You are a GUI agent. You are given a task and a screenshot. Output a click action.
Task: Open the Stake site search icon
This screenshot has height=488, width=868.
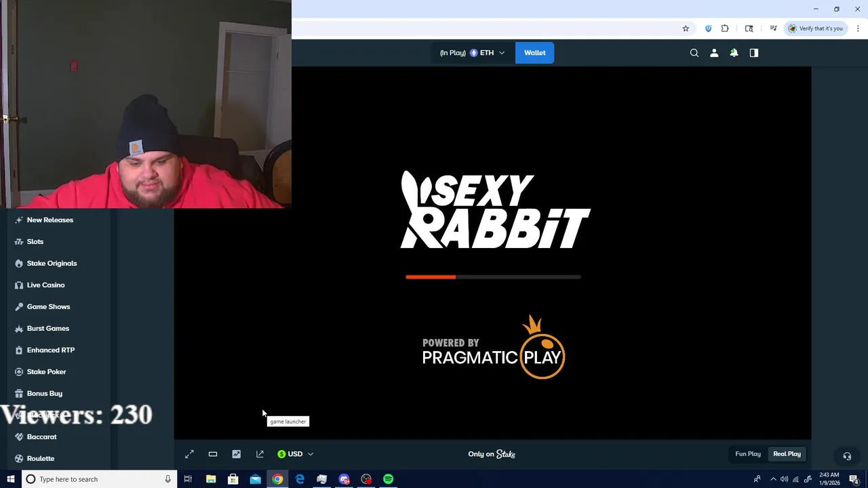point(694,53)
